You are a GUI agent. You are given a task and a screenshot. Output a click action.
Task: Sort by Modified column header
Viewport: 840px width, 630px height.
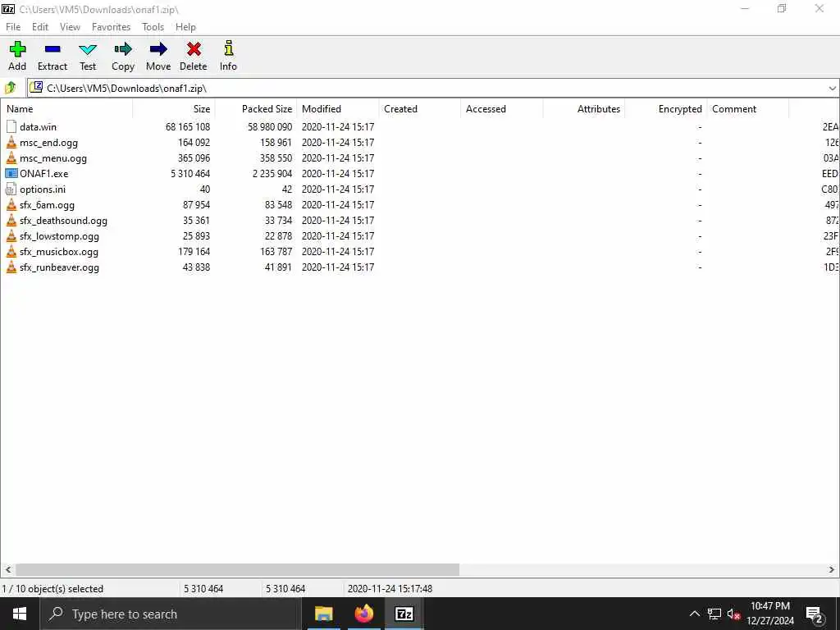pyautogui.click(x=338, y=109)
